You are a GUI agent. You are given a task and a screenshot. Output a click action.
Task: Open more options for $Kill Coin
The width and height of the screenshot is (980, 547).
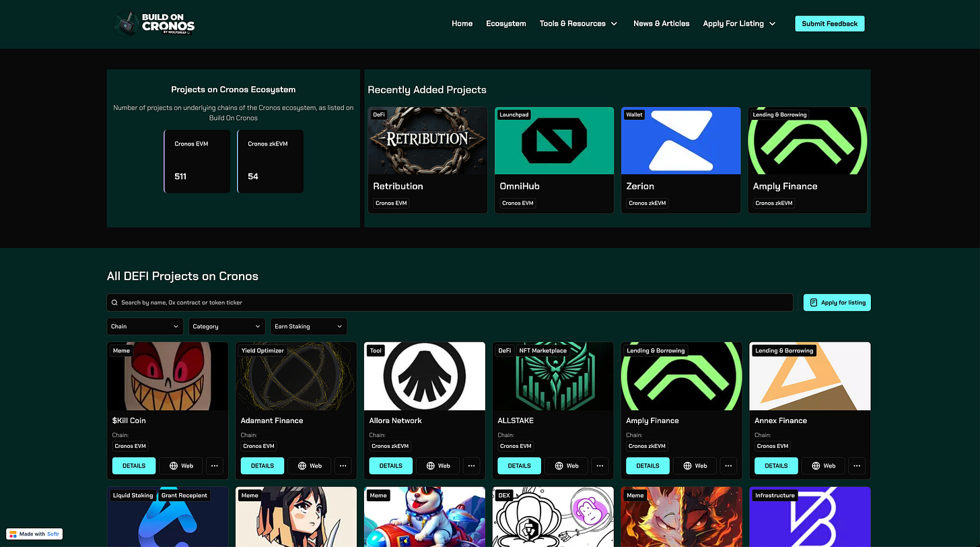[214, 465]
